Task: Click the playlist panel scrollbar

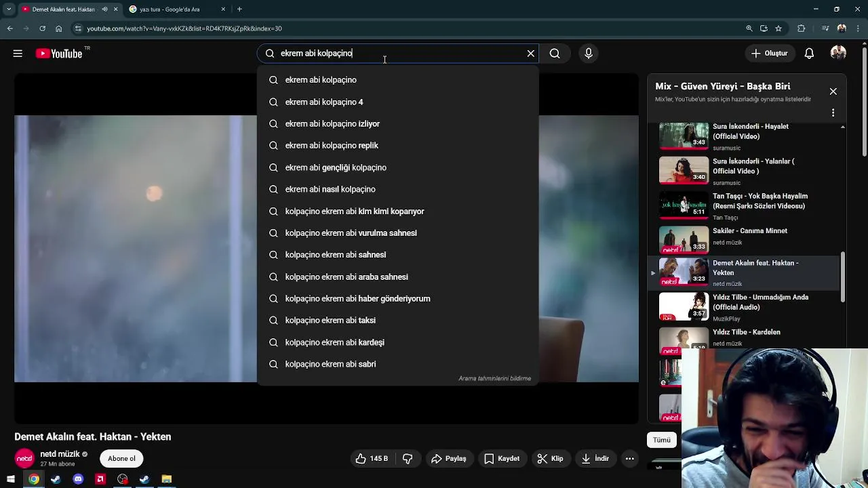Action: 843,277
